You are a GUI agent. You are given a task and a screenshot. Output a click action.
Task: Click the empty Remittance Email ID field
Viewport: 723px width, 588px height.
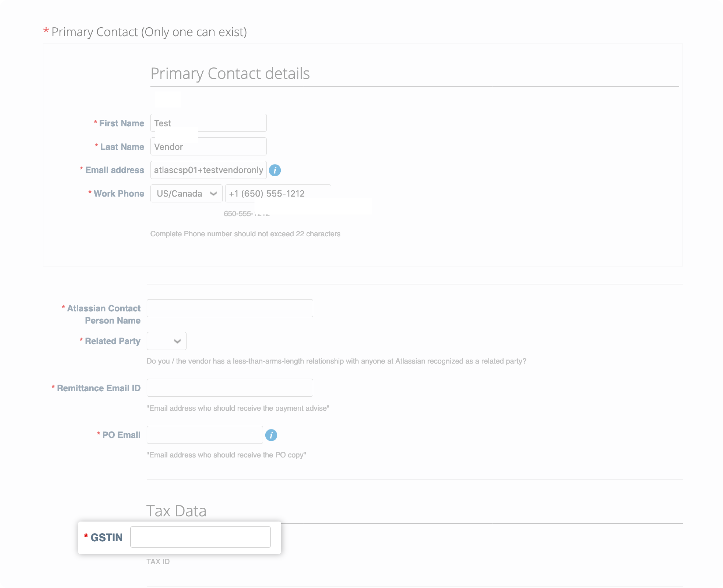[230, 388]
